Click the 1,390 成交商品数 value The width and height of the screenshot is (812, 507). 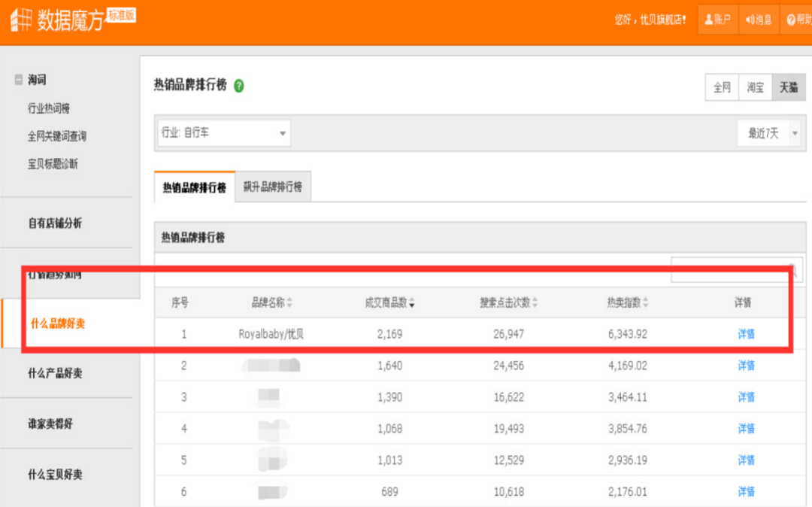390,397
